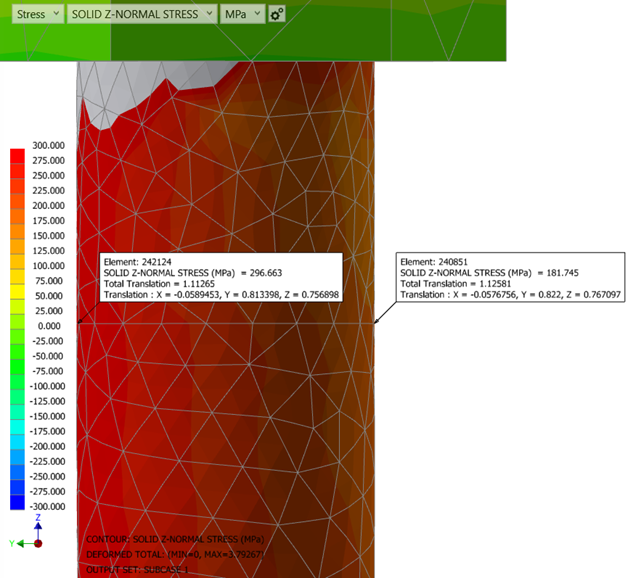Screen dimensions: 628x578
Task: Click the 0.000 legend value label
Action: (x=49, y=326)
